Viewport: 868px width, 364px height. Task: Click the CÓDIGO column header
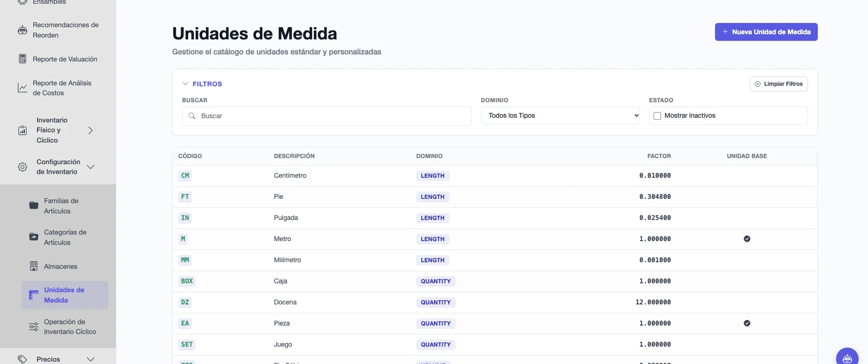coord(190,156)
